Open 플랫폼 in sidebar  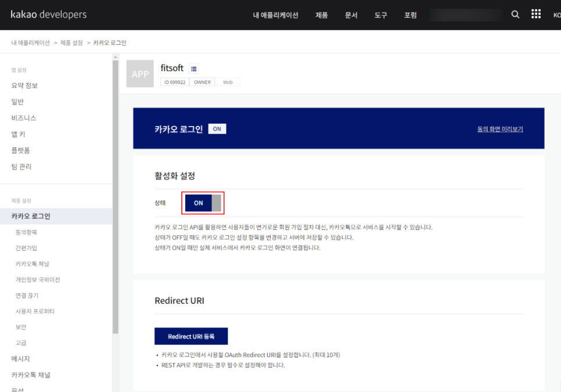(21, 150)
